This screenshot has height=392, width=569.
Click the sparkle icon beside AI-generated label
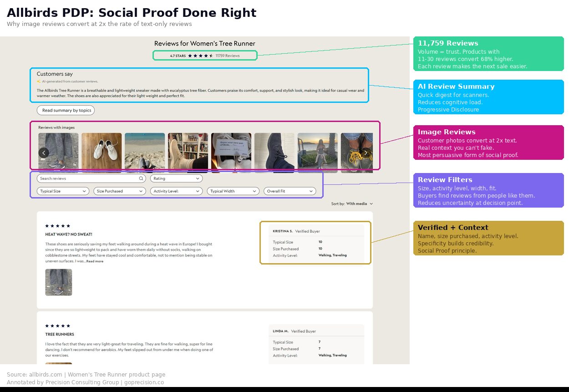[38, 81]
